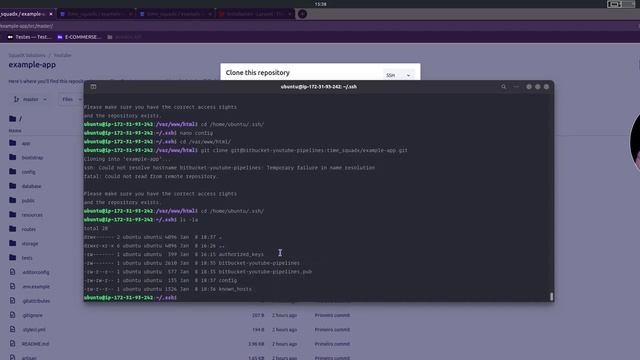Click the .gitignore file icon
The height and width of the screenshot is (360, 640).
coord(13,315)
